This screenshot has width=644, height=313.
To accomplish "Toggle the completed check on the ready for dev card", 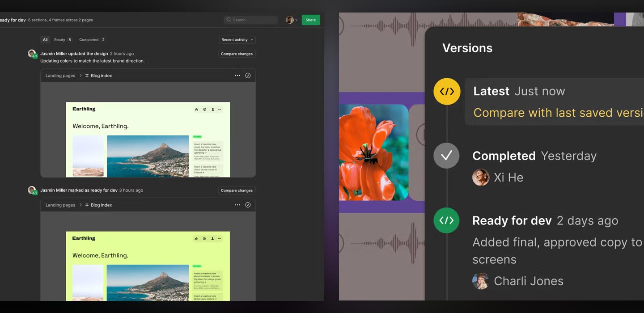I will click(x=248, y=205).
